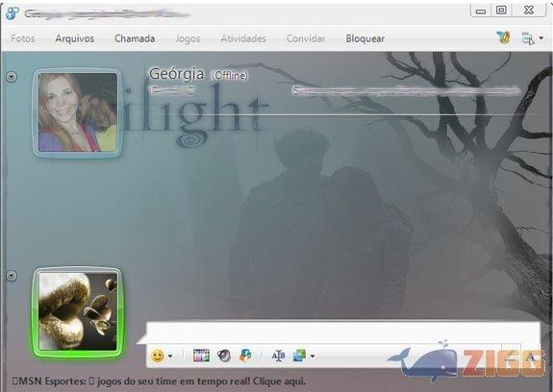Click the contact name Geórgia
This screenshot has width=553, height=392.
click(176, 74)
